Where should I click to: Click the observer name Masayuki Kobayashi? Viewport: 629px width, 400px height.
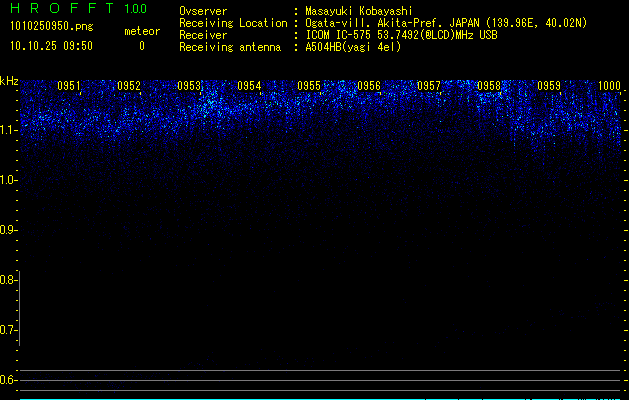point(359,11)
